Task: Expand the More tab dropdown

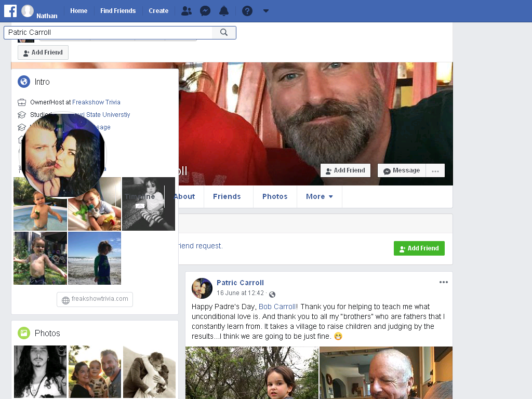Action: 320,196
